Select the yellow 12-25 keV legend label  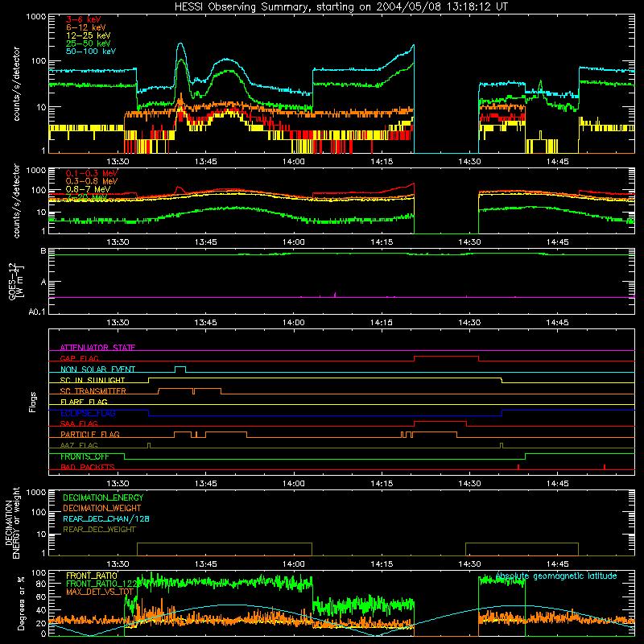(x=88, y=35)
